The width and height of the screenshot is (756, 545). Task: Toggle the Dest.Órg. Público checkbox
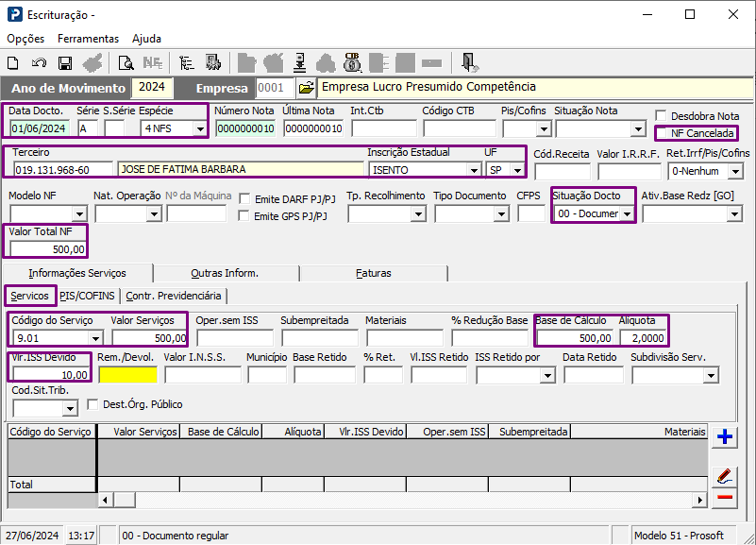click(x=93, y=404)
